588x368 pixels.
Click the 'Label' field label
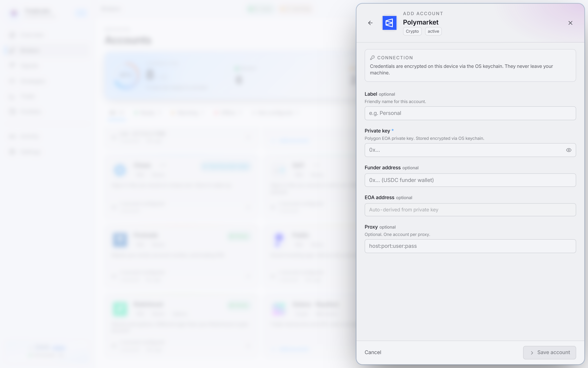click(371, 94)
